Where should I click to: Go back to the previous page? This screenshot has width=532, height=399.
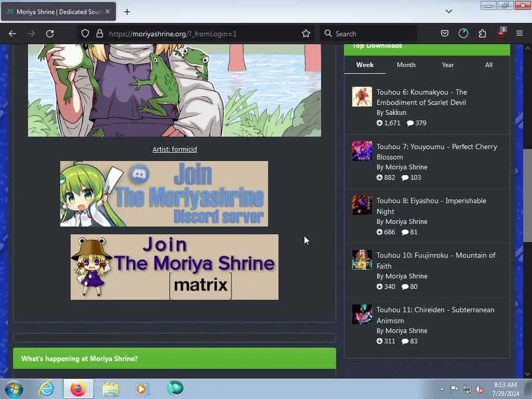coord(12,34)
